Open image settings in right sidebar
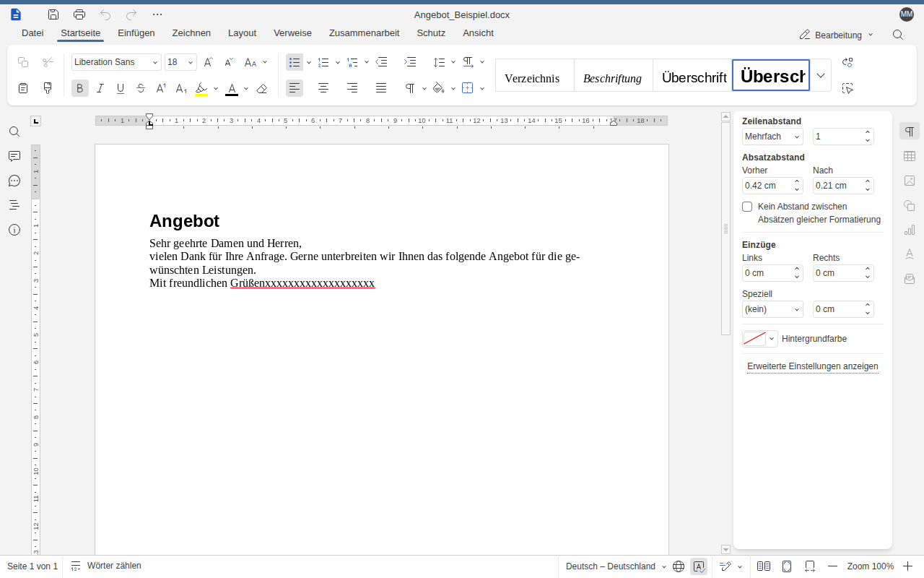Screen dimensions: 924x578 click(x=910, y=181)
